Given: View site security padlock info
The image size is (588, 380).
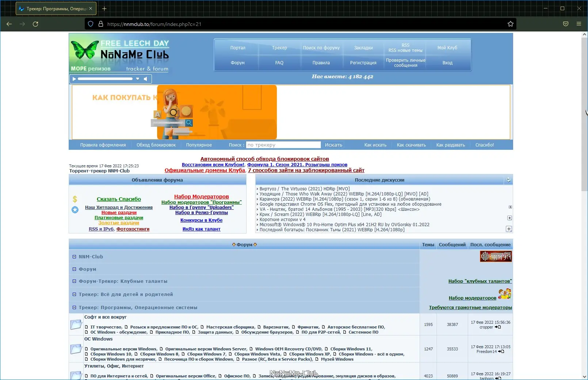Looking at the screenshot, I should [x=101, y=24].
